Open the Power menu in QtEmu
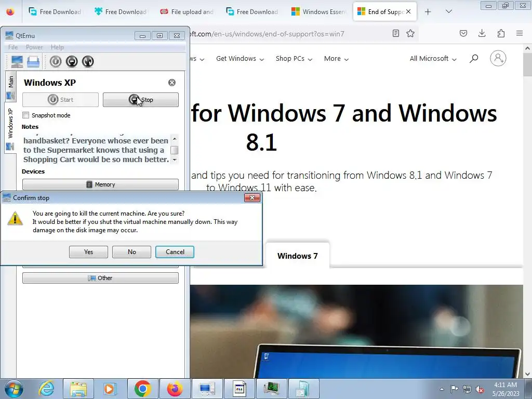 pos(34,47)
